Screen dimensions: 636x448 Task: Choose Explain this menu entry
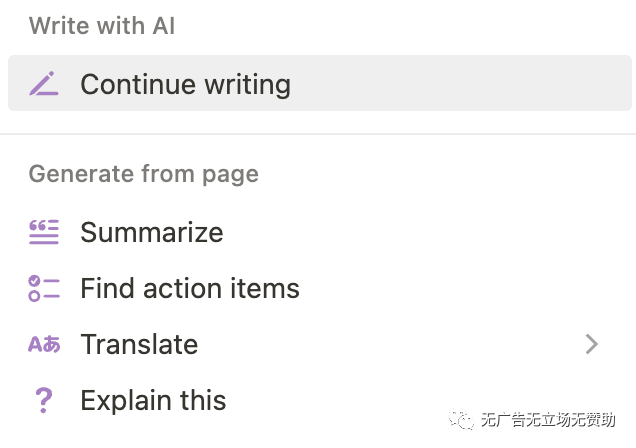click(153, 400)
